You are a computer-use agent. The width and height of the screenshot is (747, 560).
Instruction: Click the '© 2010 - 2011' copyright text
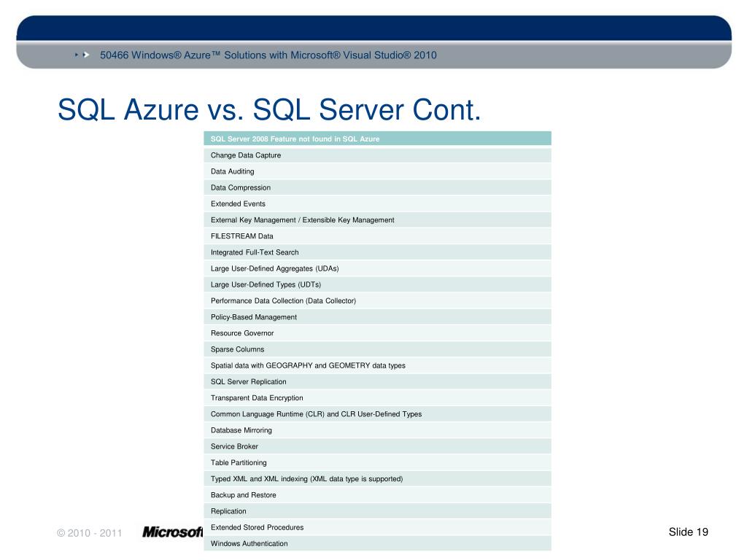point(90,533)
